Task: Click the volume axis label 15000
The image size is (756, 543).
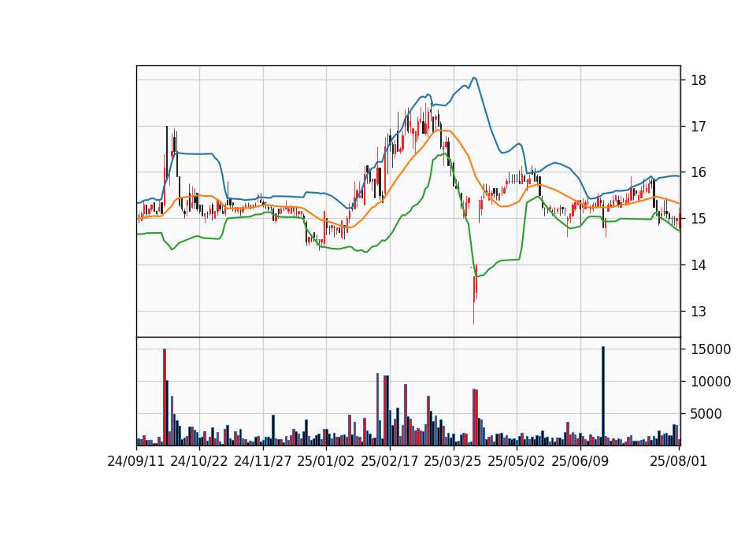Action: 710,349
